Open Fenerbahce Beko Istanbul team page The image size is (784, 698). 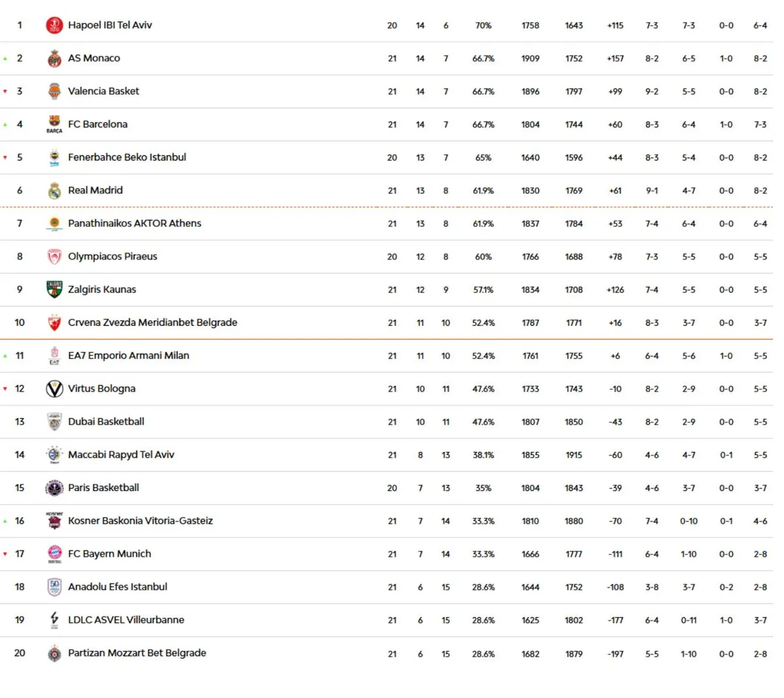click(127, 157)
